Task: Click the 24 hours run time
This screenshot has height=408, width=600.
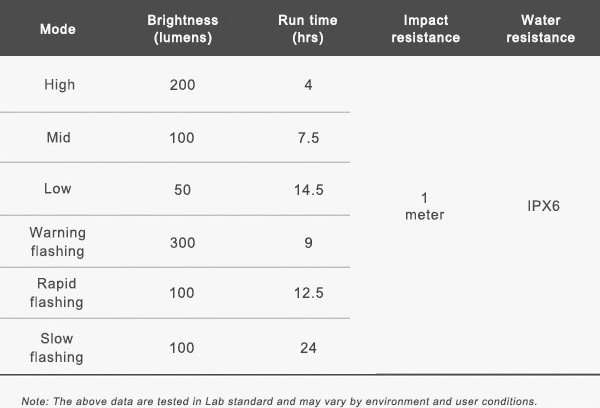Action: [308, 348]
